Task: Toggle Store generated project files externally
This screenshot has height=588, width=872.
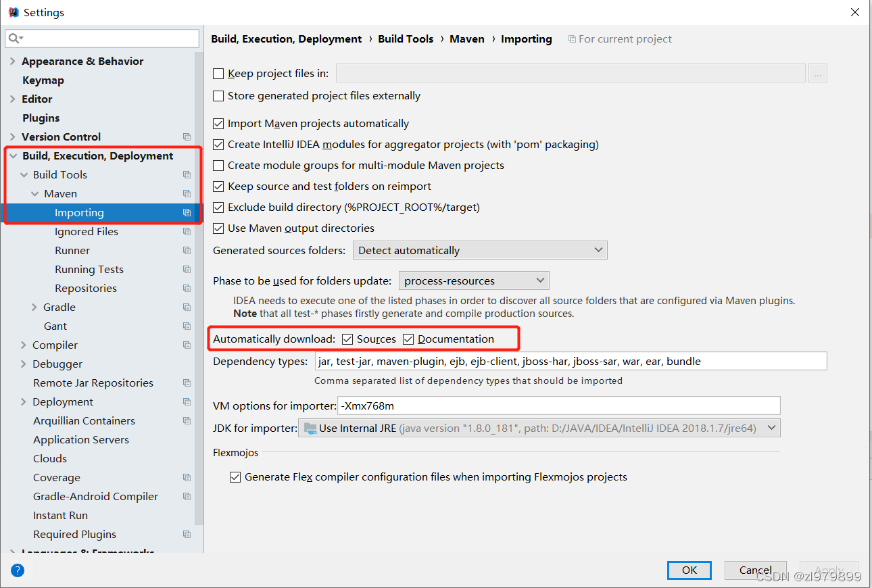Action: (218, 96)
